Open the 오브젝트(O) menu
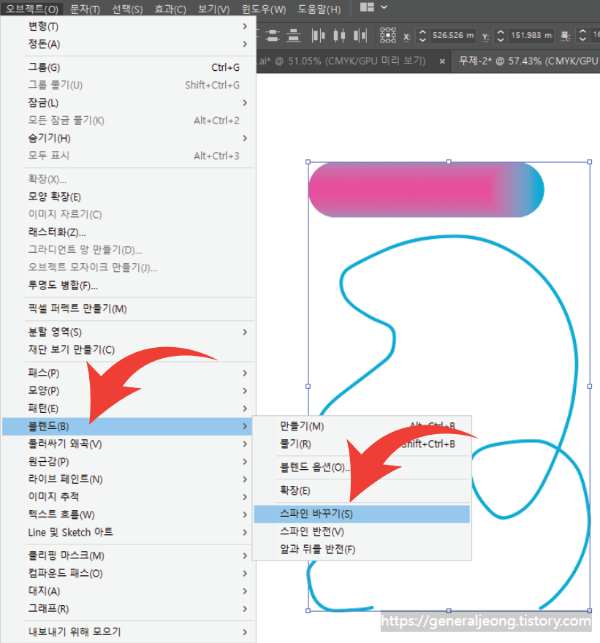The height and width of the screenshot is (643, 600). pyautogui.click(x=32, y=9)
